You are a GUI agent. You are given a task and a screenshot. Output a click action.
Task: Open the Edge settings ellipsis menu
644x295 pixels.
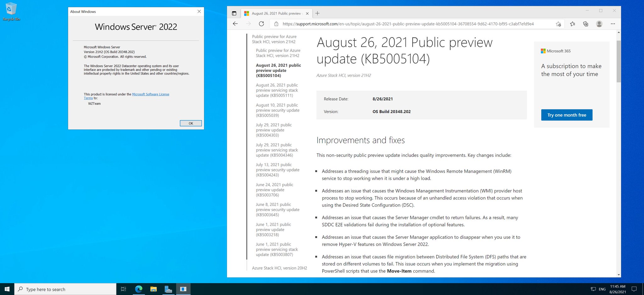[613, 24]
